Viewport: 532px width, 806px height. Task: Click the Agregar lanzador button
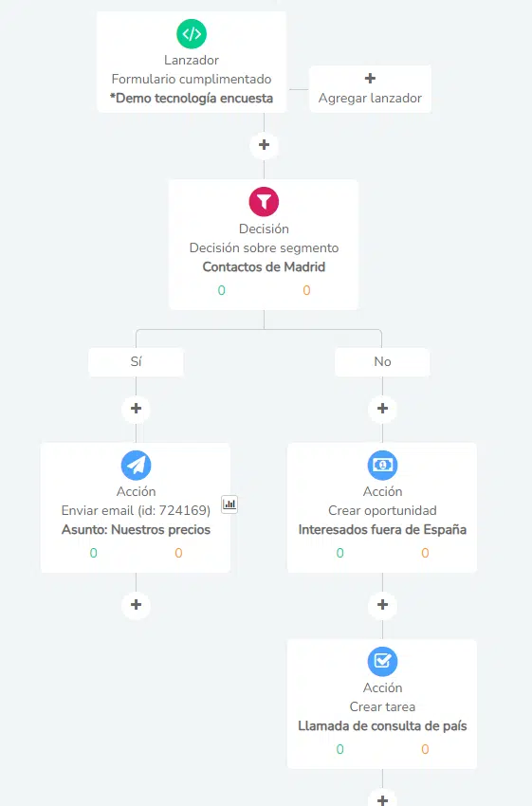point(370,89)
